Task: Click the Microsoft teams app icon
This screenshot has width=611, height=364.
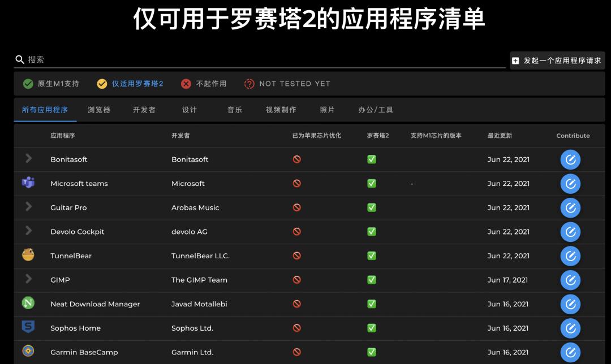Action: coord(28,183)
